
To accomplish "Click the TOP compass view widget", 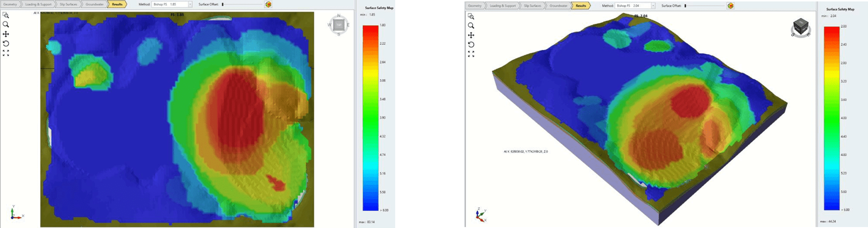I will (x=339, y=25).
